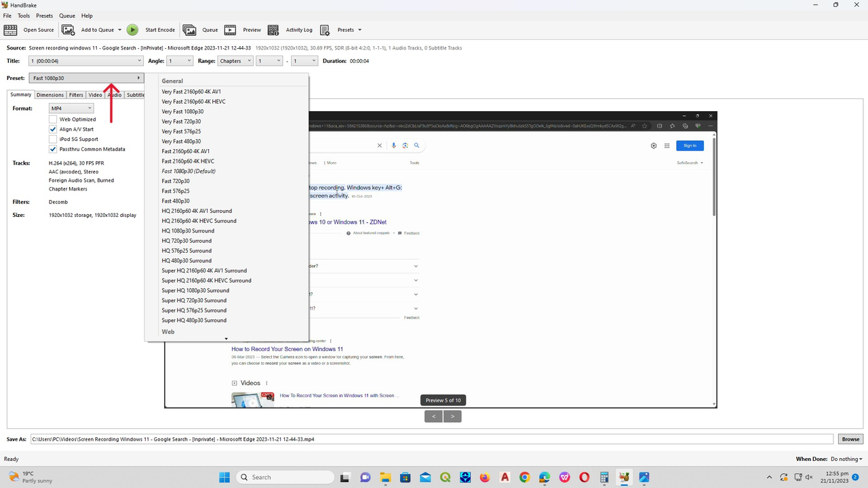Expand the toolbar Presets dropdown arrow
Image resolution: width=868 pixels, height=488 pixels.
[359, 30]
